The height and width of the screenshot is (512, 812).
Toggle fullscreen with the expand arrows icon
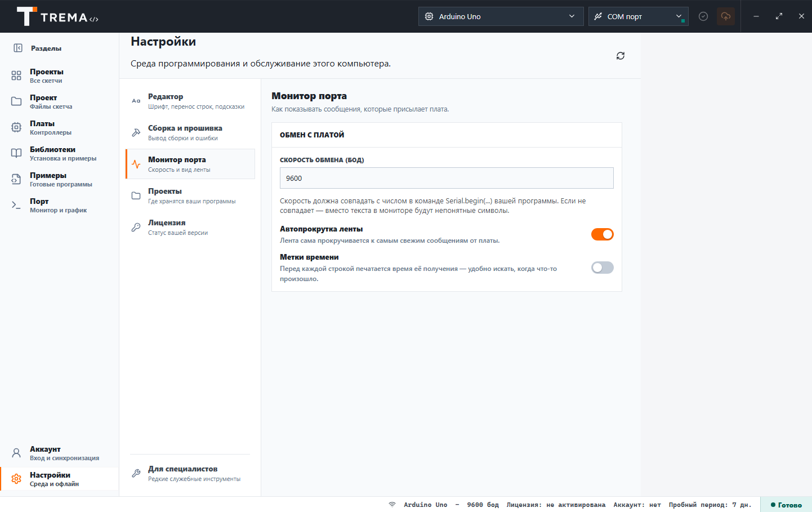[x=779, y=16]
